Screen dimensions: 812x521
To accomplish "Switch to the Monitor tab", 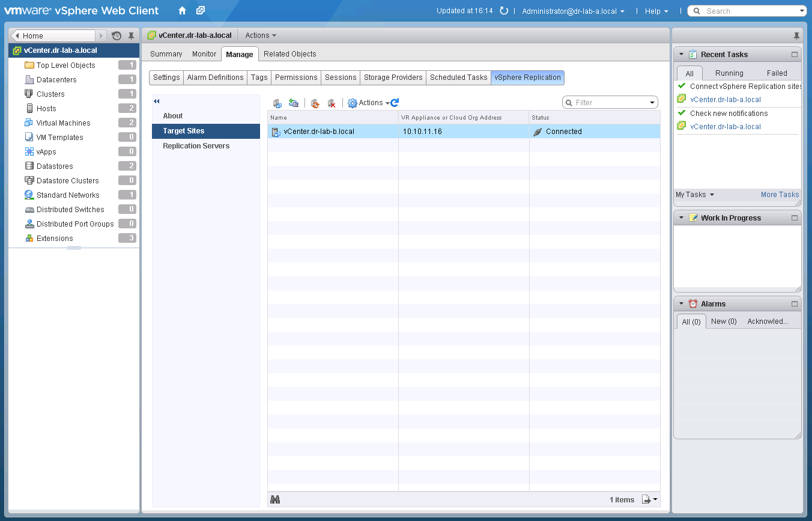I will click(x=204, y=53).
